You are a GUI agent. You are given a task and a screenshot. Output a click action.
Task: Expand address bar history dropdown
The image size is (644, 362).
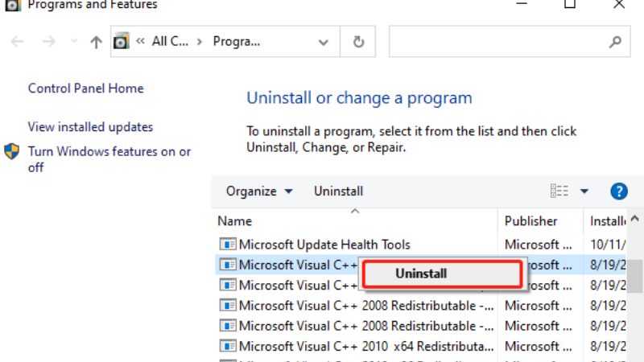324,42
